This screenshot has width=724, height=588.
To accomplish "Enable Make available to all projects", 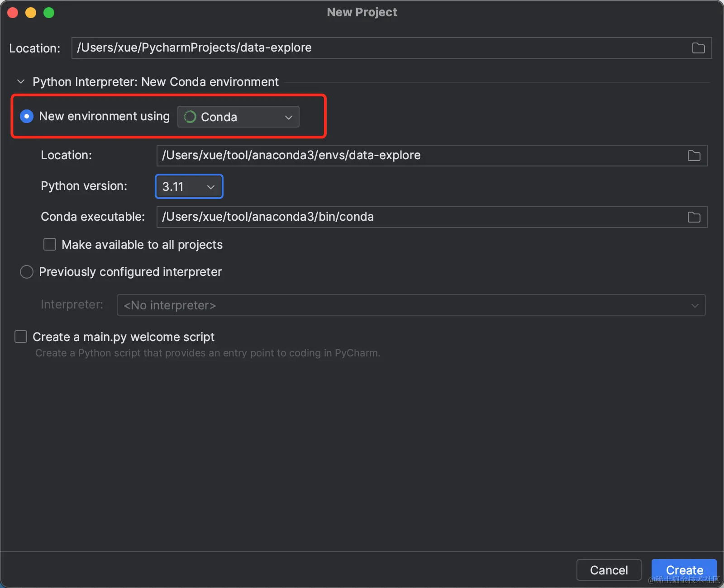I will click(50, 245).
